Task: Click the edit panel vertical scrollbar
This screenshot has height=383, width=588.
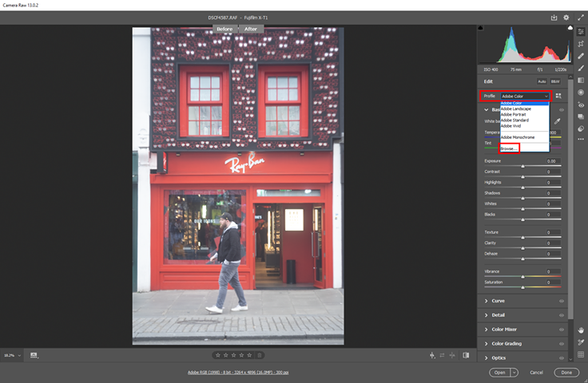Action: [570, 199]
